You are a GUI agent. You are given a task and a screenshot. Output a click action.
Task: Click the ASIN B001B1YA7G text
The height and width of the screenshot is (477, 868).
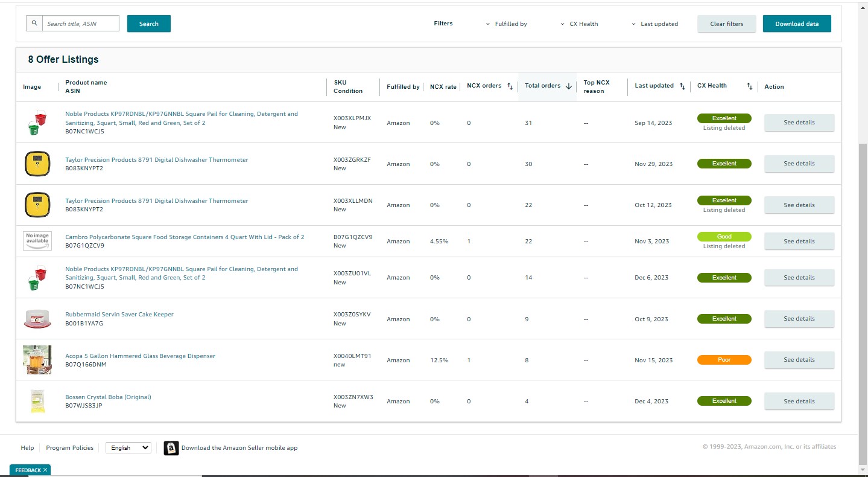(x=84, y=324)
